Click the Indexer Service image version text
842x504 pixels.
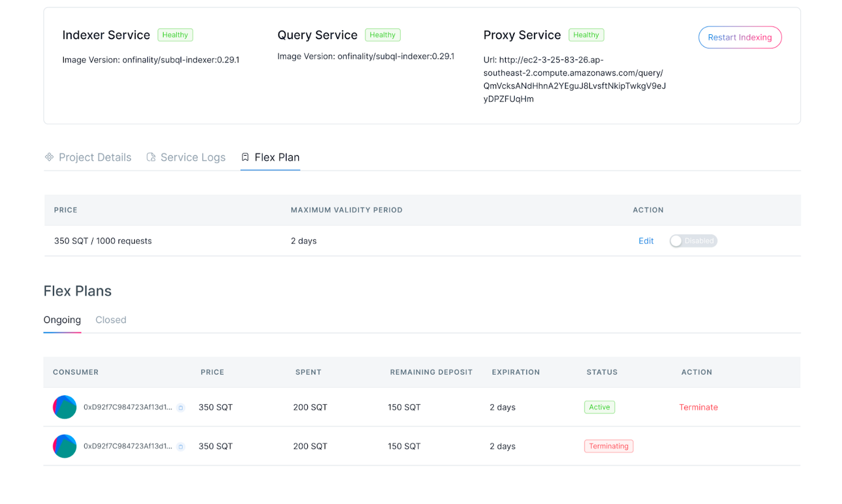coord(151,60)
